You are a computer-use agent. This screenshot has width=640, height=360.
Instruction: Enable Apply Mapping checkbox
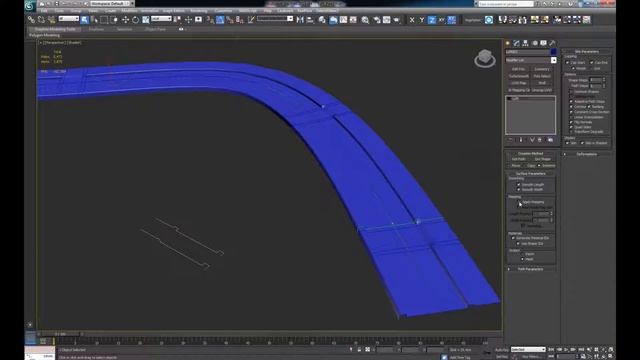pos(520,202)
